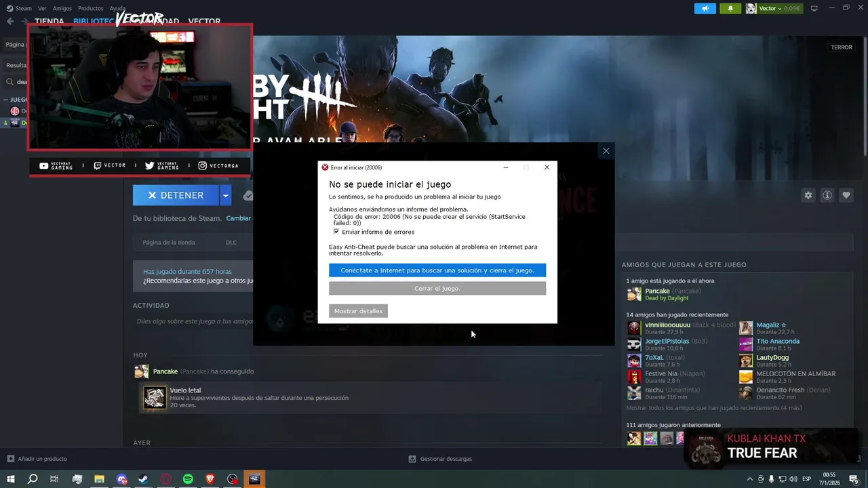The height and width of the screenshot is (488, 868).
Task: Click microphone icon in system tray
Action: (772, 479)
